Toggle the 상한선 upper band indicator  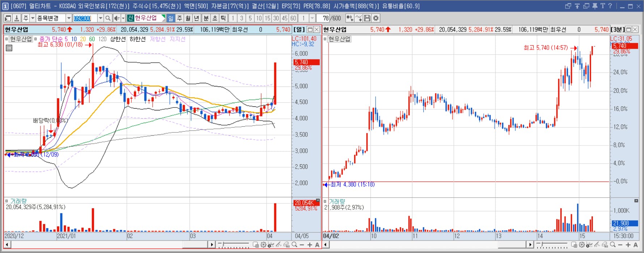tap(118, 39)
